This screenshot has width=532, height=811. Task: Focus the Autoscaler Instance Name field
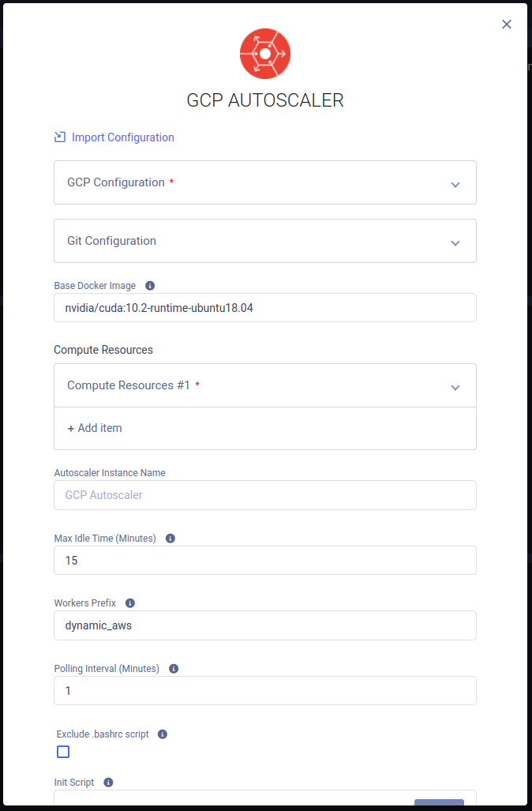point(265,495)
